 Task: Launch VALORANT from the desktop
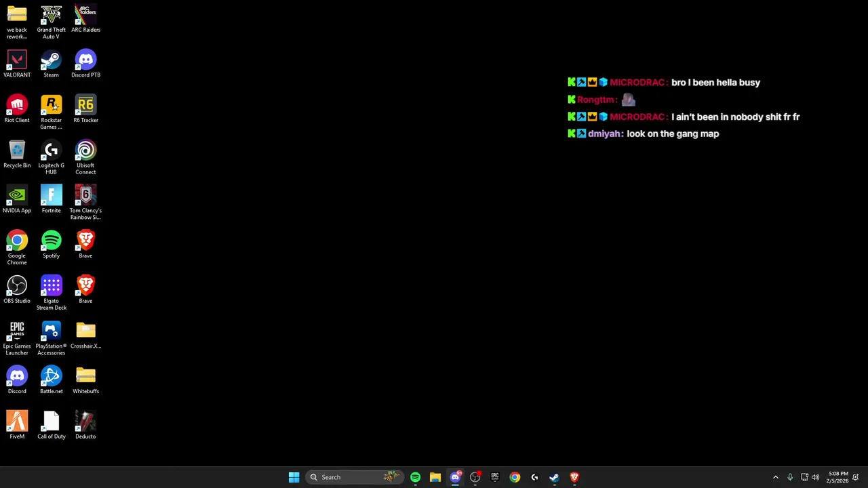(17, 64)
